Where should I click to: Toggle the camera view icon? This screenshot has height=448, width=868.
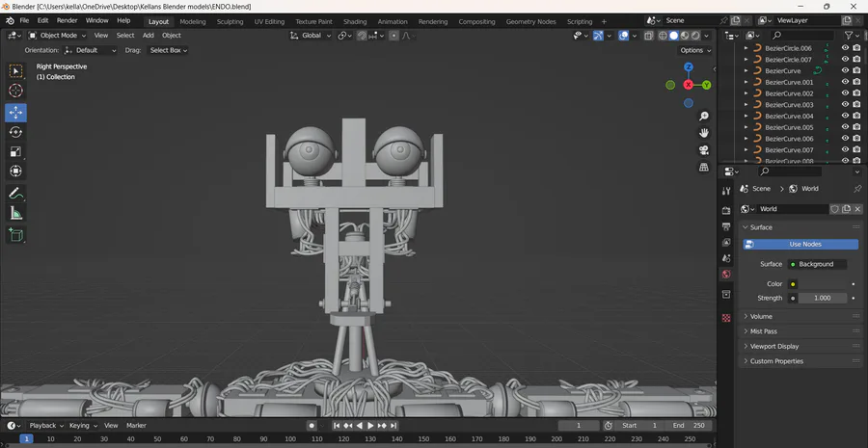(x=704, y=150)
